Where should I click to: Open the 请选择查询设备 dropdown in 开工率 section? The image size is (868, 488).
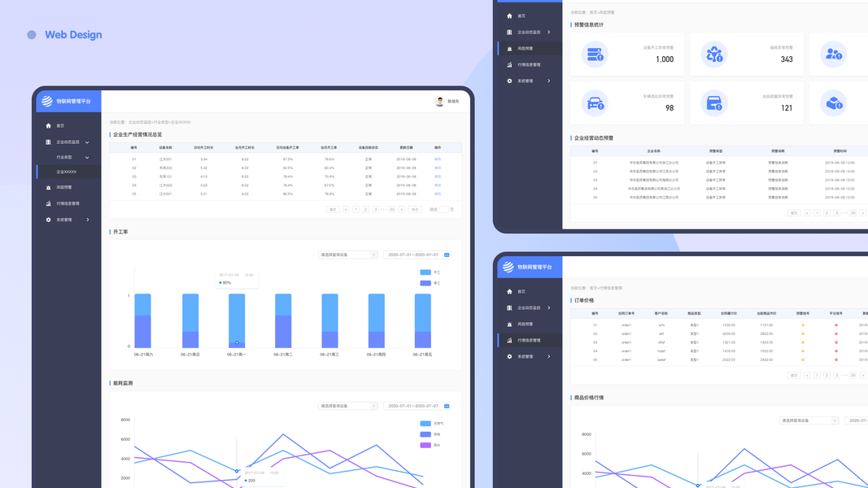[347, 255]
